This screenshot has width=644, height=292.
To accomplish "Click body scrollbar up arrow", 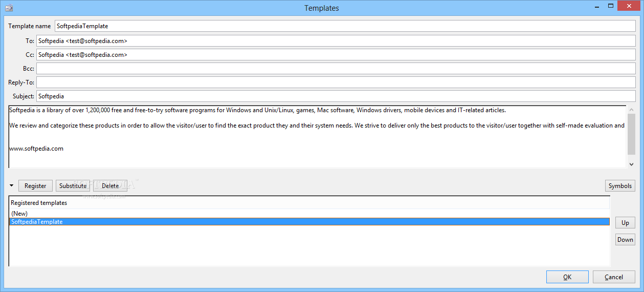I will point(631,110).
